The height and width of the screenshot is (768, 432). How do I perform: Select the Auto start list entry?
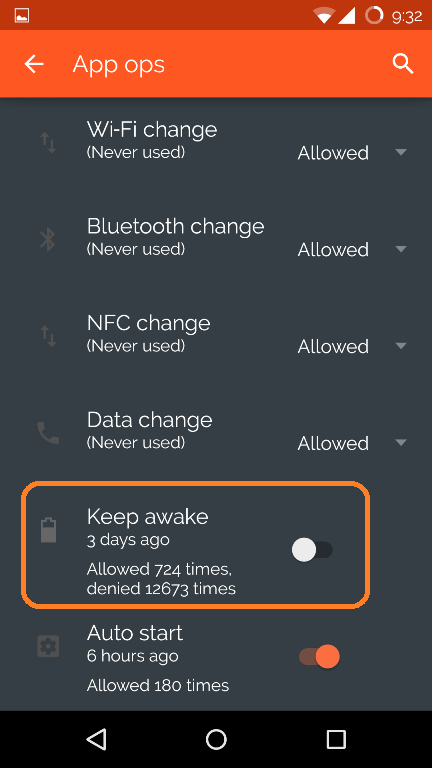tap(216, 659)
